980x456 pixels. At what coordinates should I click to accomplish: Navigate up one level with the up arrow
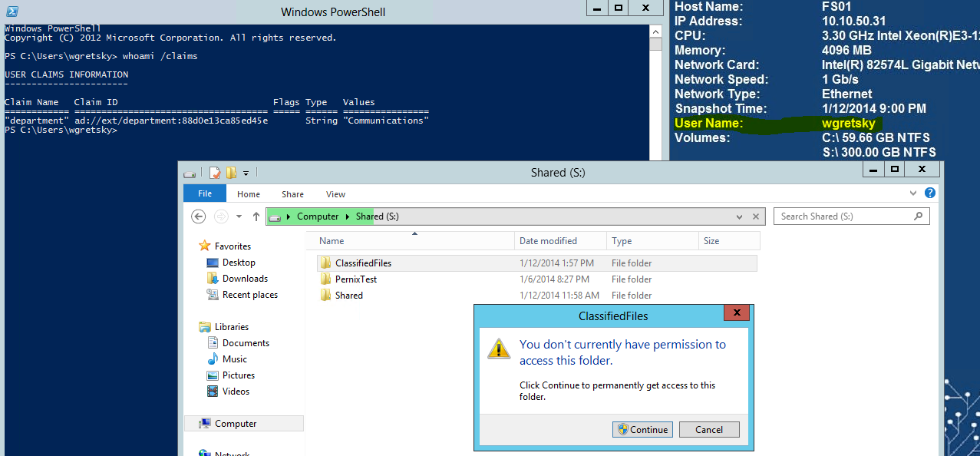point(256,216)
